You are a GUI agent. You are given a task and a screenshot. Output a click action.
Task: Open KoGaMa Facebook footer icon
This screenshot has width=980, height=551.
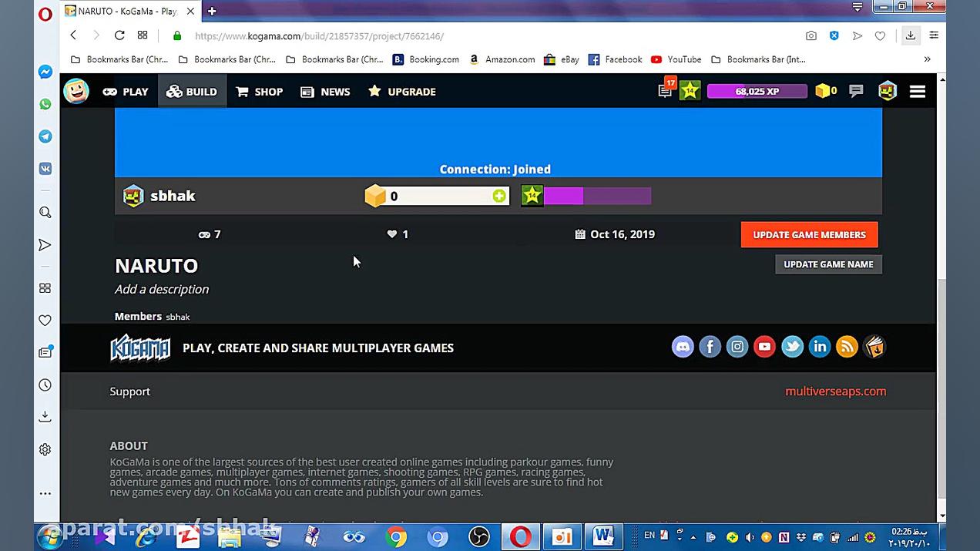[710, 347]
